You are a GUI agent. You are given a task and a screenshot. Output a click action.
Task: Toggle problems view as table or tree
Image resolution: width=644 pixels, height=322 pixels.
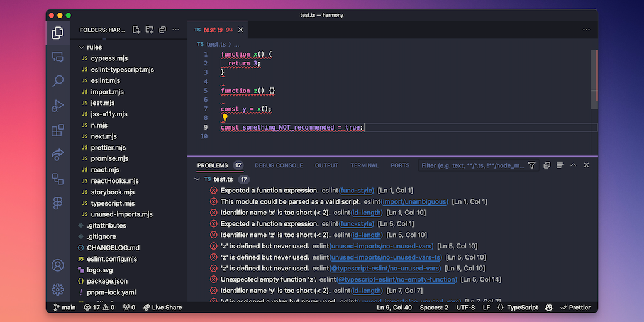[x=560, y=165]
